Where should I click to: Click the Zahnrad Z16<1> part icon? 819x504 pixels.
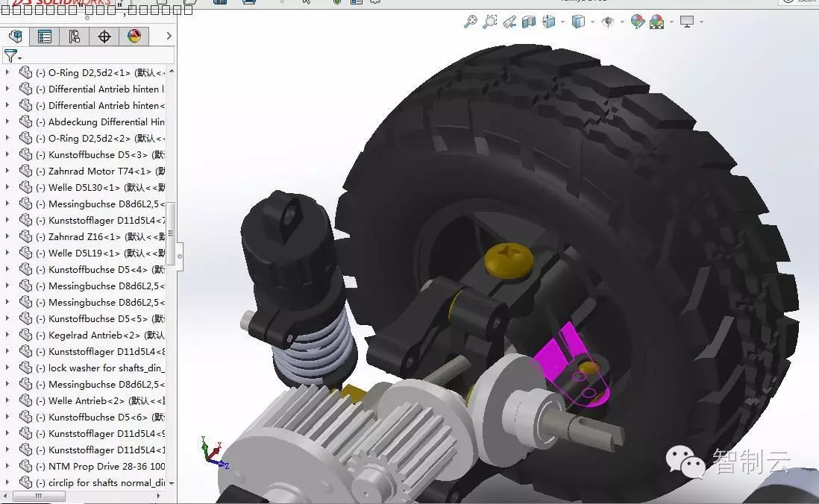(25, 236)
